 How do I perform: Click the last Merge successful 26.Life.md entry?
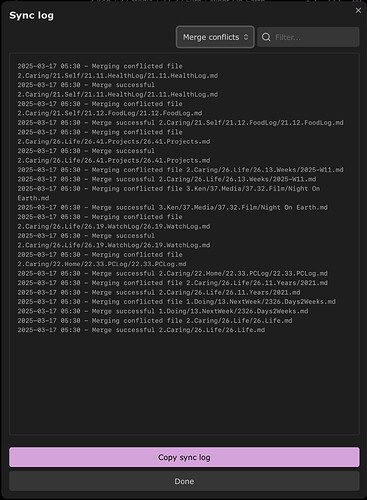click(141, 330)
